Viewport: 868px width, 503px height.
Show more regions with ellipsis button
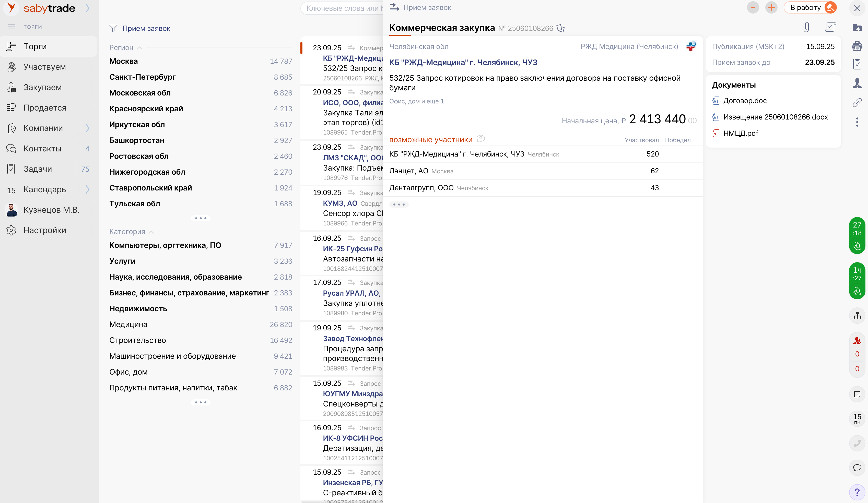[201, 218]
